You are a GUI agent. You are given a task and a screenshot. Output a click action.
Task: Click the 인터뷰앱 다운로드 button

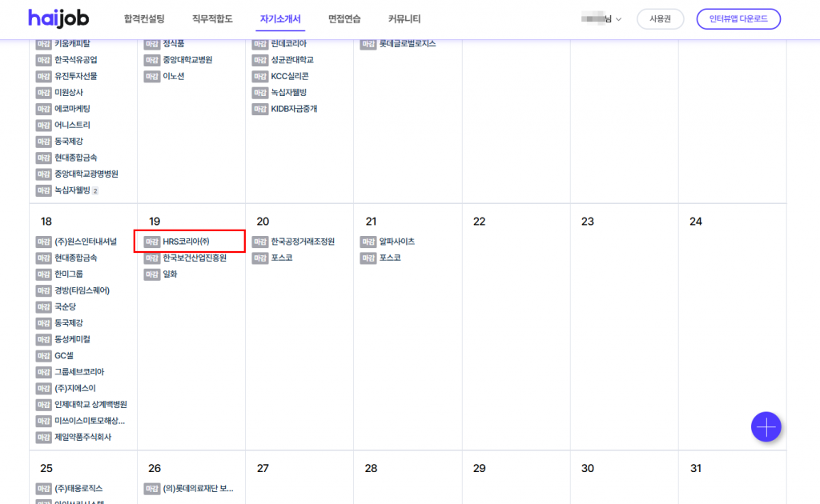[x=738, y=19]
